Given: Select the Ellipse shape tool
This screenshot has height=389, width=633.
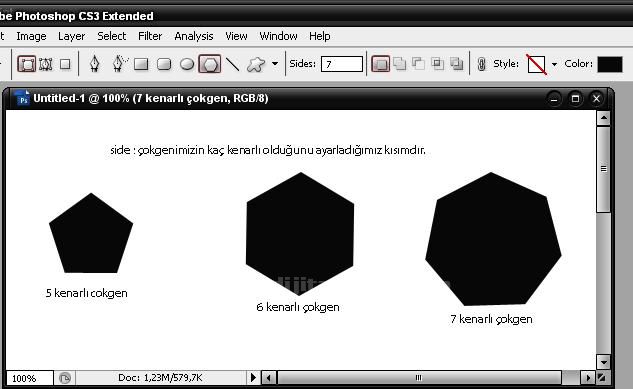Looking at the screenshot, I should pyautogui.click(x=187, y=64).
